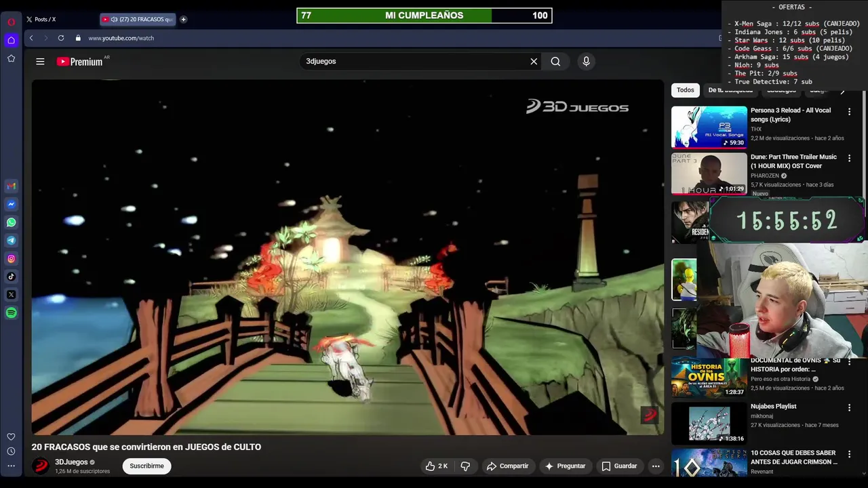Open more actions menu beside Guardar
Viewport: 868px width, 488px height.
tap(655, 466)
